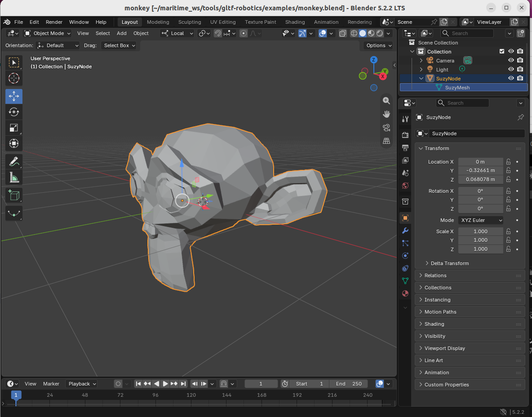Jump to the timeline end frame button
This screenshot has height=417, width=532.
(183, 384)
